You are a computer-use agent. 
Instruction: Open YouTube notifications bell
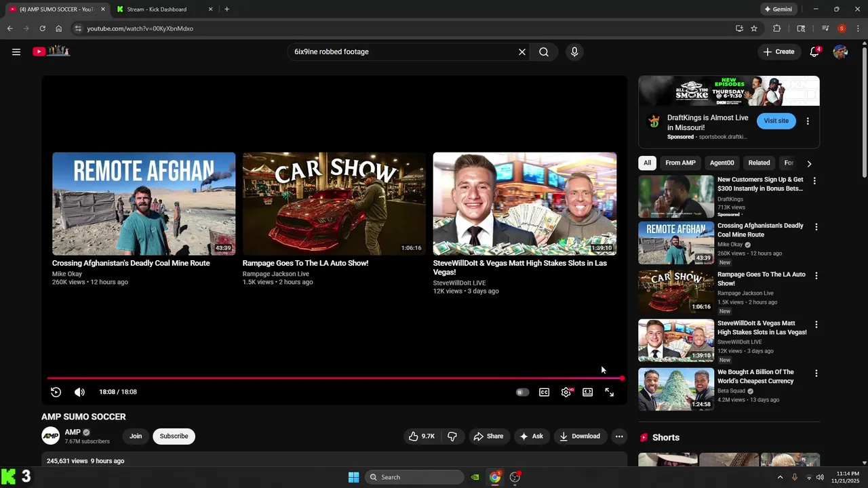tap(814, 52)
